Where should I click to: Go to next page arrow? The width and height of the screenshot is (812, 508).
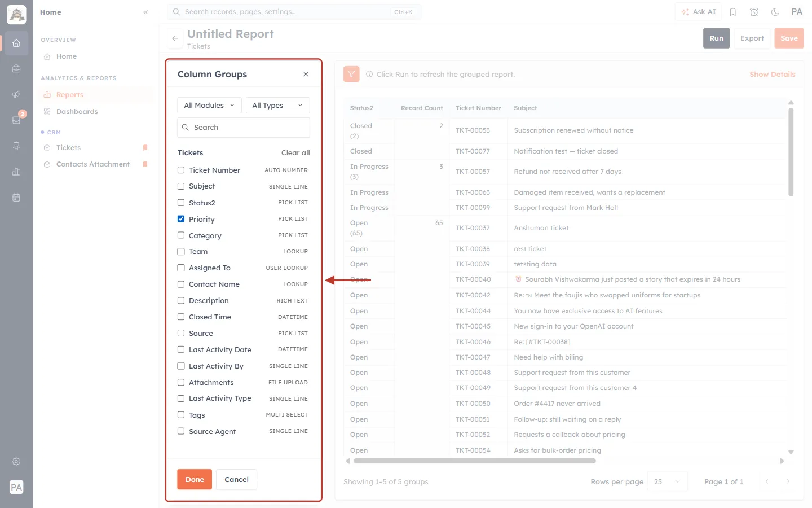pyautogui.click(x=788, y=481)
